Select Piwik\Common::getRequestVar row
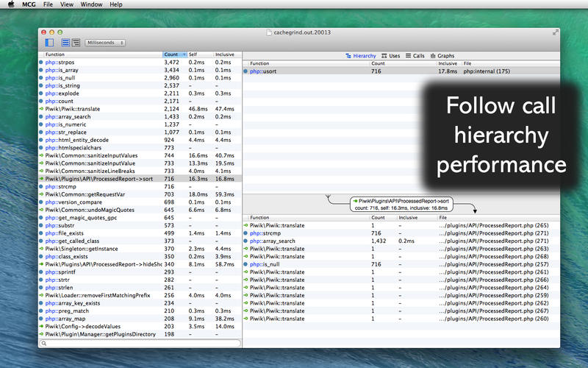Image resolution: width=588 pixels, height=368 pixels. tap(140, 194)
